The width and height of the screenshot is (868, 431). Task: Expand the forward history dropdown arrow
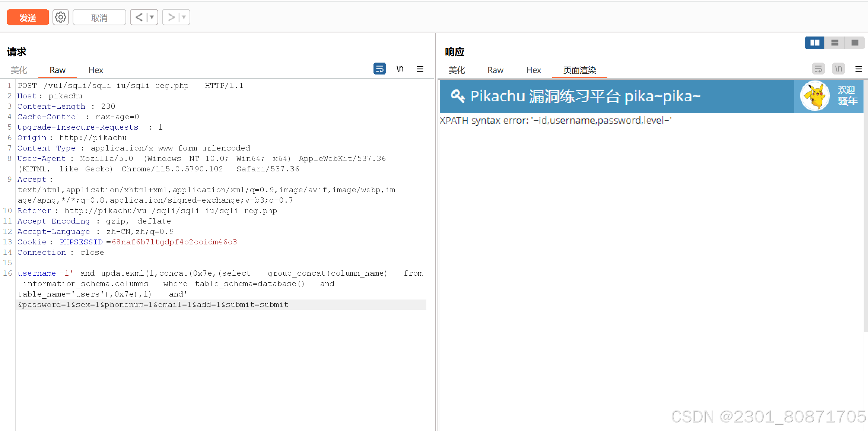click(x=184, y=17)
